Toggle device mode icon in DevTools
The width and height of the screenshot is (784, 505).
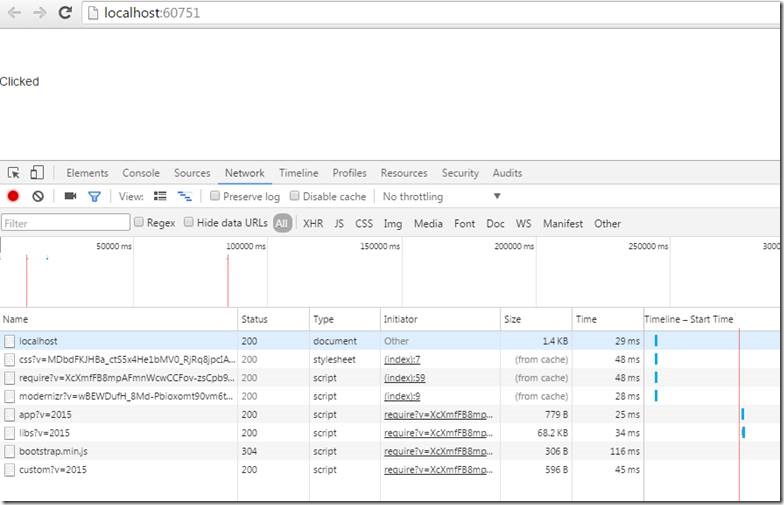pos(37,172)
